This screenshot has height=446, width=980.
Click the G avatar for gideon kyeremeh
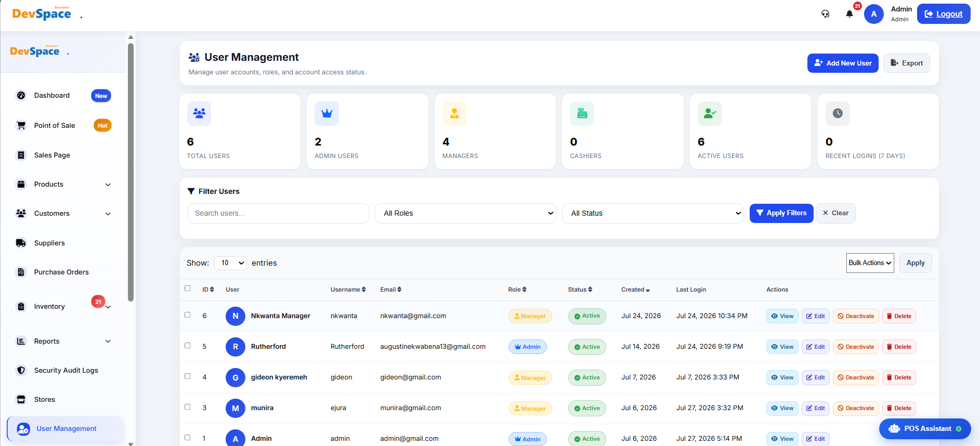236,377
